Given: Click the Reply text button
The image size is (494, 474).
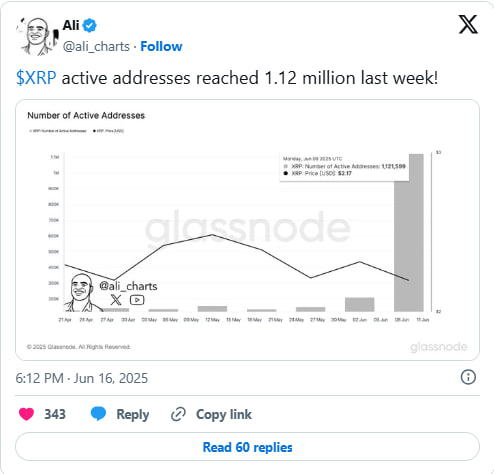Looking at the screenshot, I should pos(132,415).
